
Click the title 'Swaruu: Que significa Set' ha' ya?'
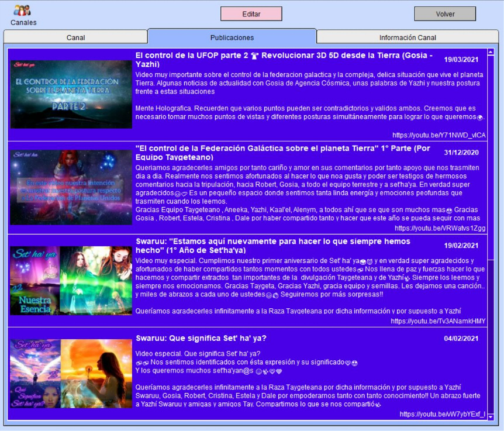(201, 338)
